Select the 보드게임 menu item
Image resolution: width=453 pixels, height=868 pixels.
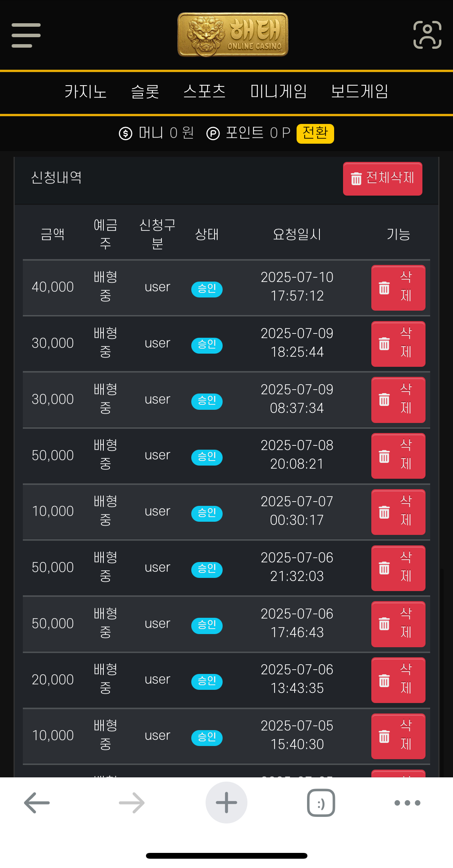click(360, 92)
